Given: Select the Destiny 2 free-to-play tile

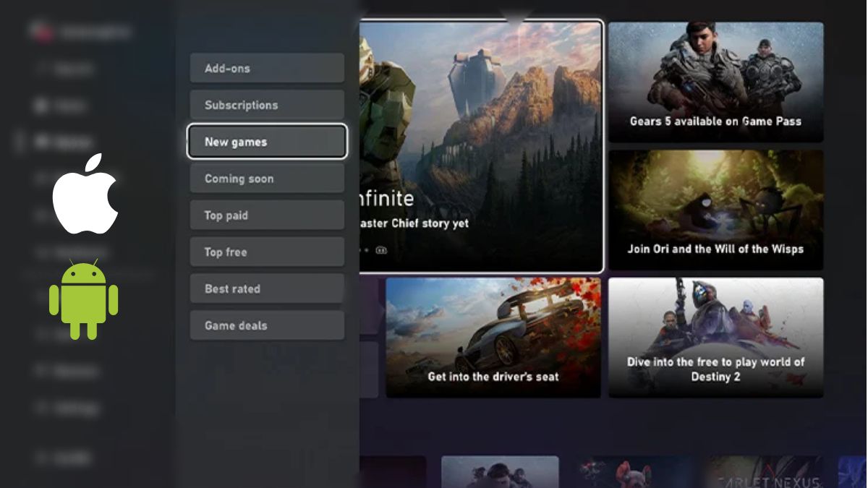Looking at the screenshot, I should pyautogui.click(x=715, y=338).
